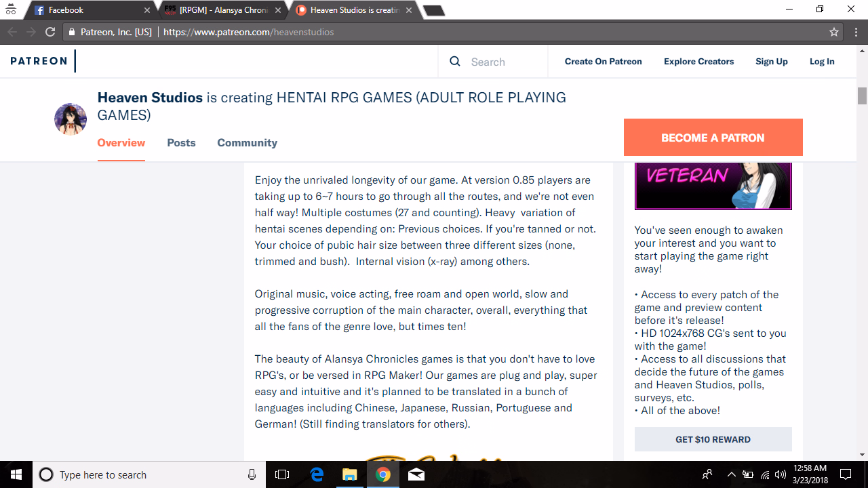The width and height of the screenshot is (868, 488).
Task: Open the volume control in the tray
Action: click(780, 474)
